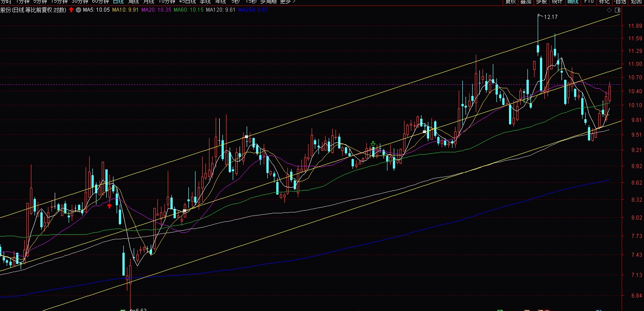Screen dimensions: 644x311
Task: Click the 叠加 overlay button
Action: pos(526,2)
